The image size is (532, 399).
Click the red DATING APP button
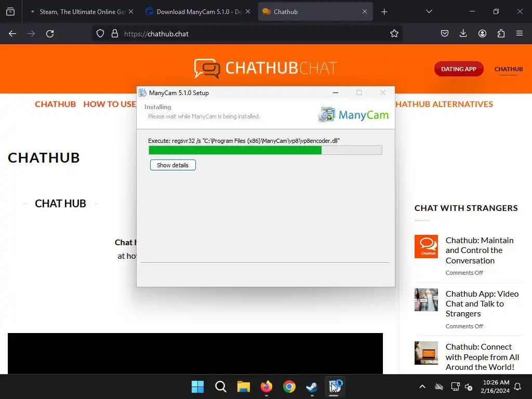(x=459, y=69)
